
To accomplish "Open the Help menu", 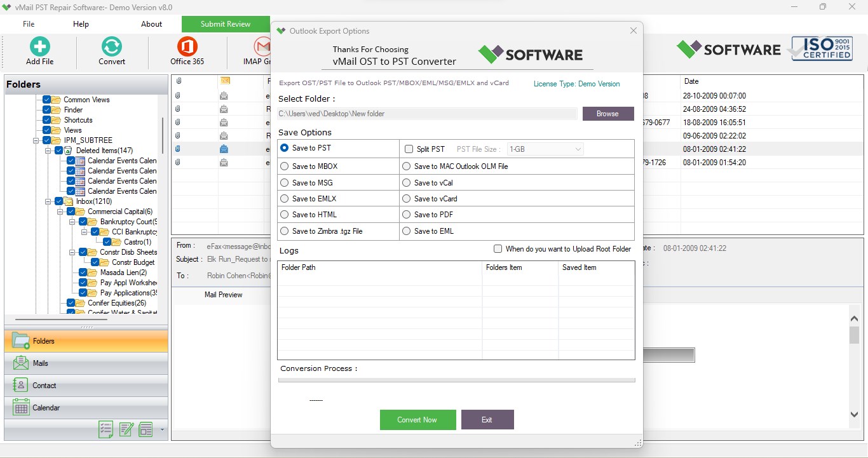I will pos(81,24).
